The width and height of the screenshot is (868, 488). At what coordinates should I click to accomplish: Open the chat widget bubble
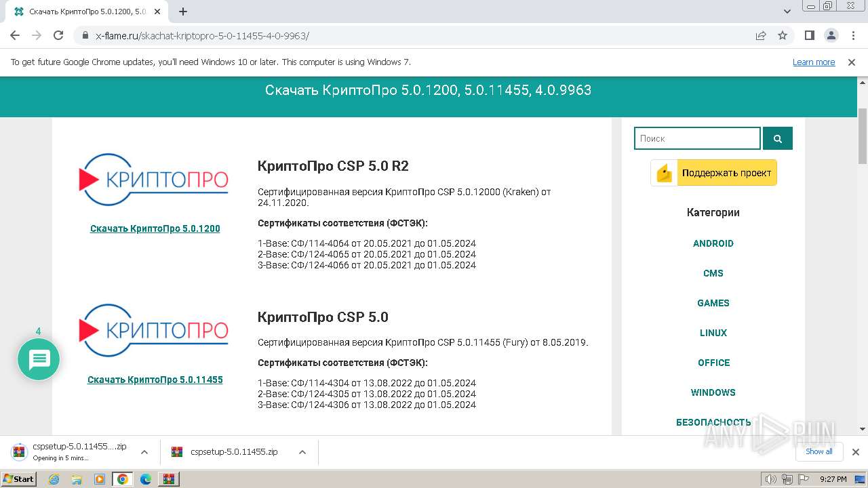click(x=39, y=359)
